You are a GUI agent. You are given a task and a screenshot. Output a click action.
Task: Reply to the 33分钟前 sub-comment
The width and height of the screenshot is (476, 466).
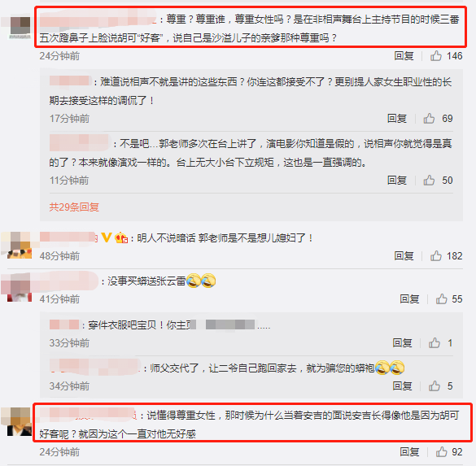coord(402,343)
